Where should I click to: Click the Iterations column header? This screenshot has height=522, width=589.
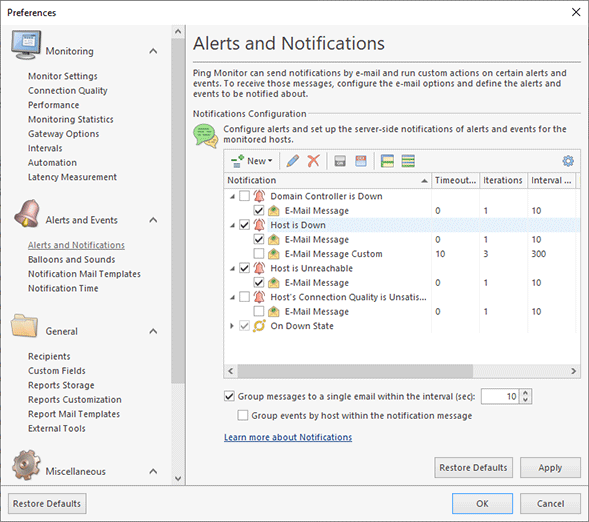(503, 180)
